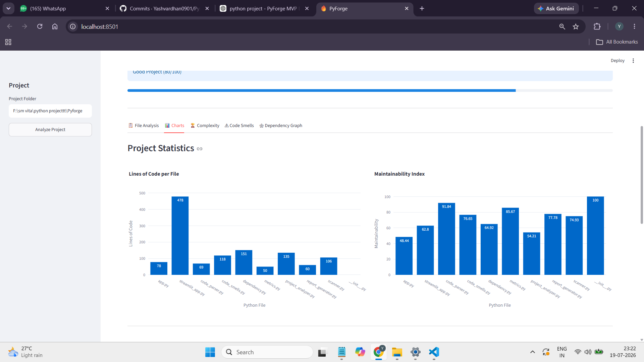Click the Analyze Project button
Image resolution: width=644 pixels, height=362 pixels.
(x=50, y=130)
